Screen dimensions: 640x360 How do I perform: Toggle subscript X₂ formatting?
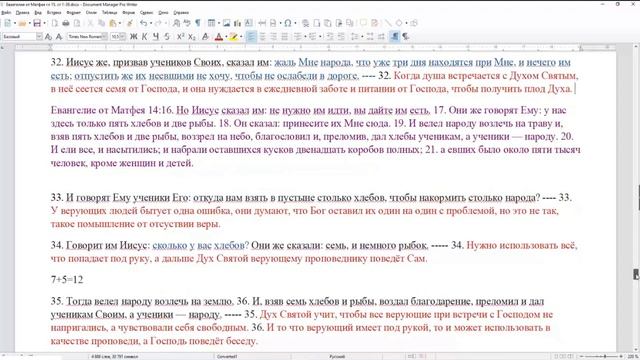tap(191, 37)
